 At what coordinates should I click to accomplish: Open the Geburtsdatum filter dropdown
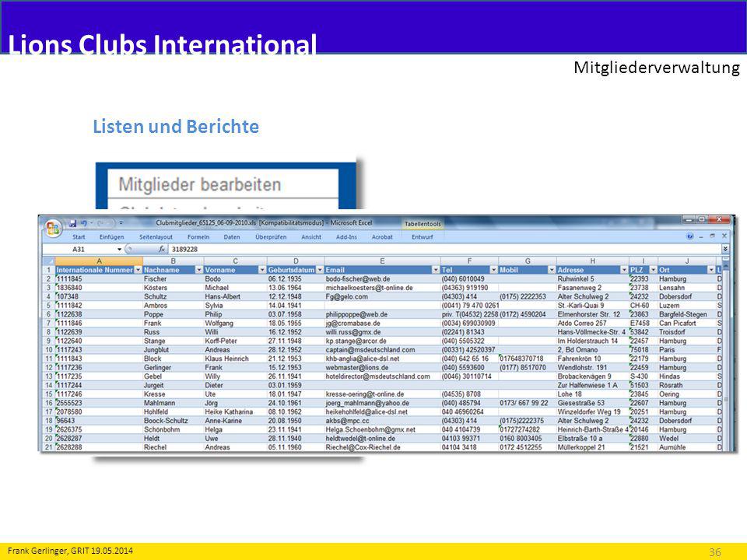pyautogui.click(x=320, y=270)
